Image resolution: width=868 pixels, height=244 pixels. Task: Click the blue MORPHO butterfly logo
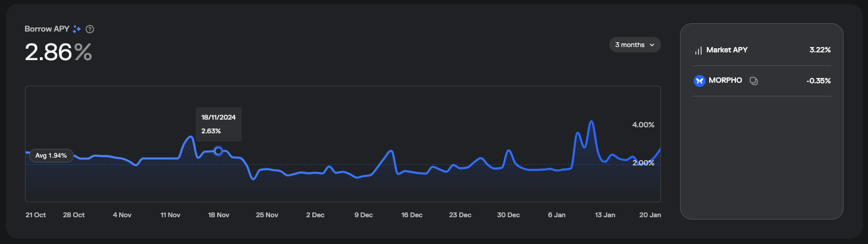[x=699, y=80]
